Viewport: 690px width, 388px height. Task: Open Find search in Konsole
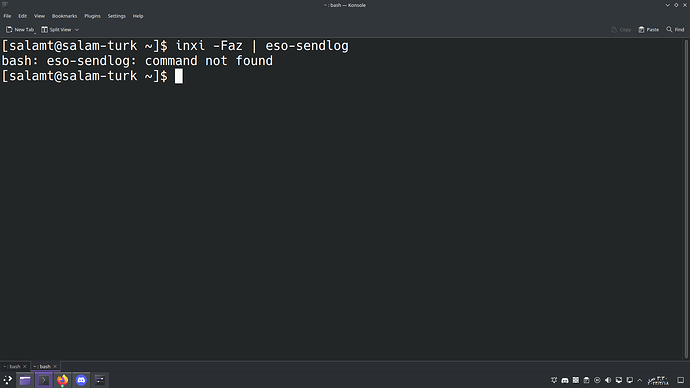pos(675,29)
